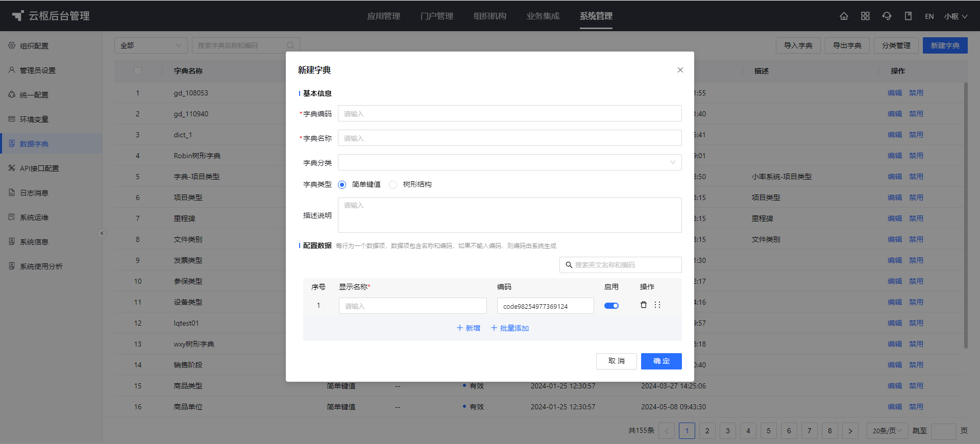The image size is (980, 444).
Task: Click 导出字典 button
Action: [x=847, y=45]
